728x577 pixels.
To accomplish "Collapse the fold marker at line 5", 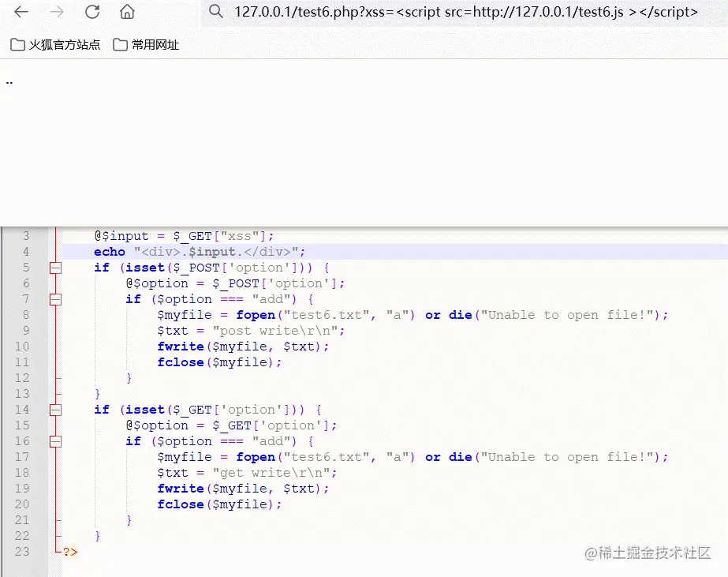I will coord(56,268).
